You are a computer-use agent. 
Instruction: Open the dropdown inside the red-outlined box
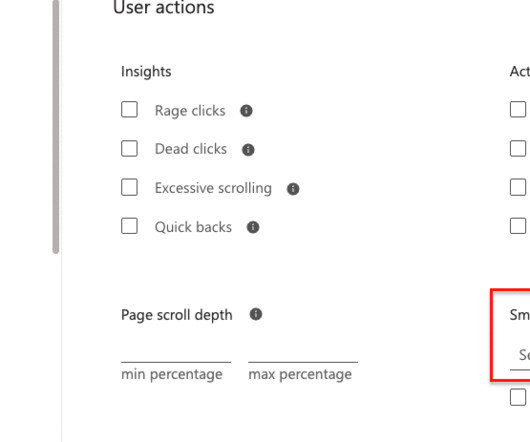tap(520, 356)
